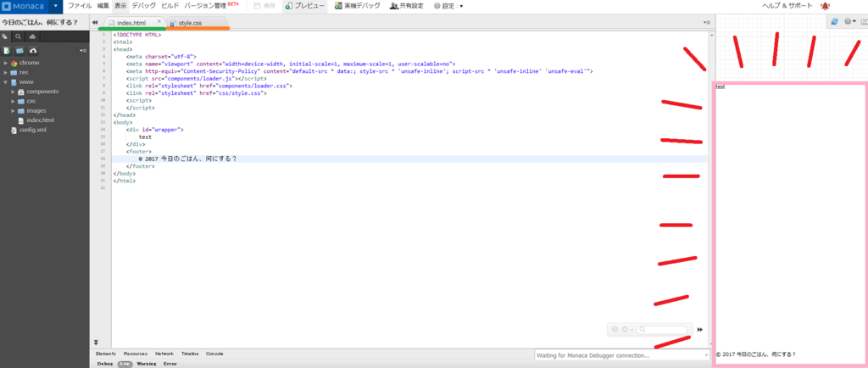Expand the dropdown arrow after 設定

tap(462, 6)
